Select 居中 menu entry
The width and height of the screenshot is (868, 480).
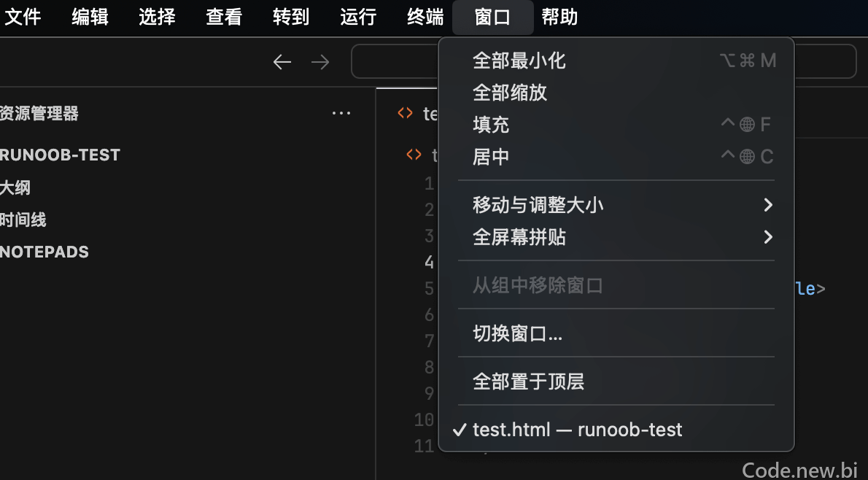tap(616, 157)
